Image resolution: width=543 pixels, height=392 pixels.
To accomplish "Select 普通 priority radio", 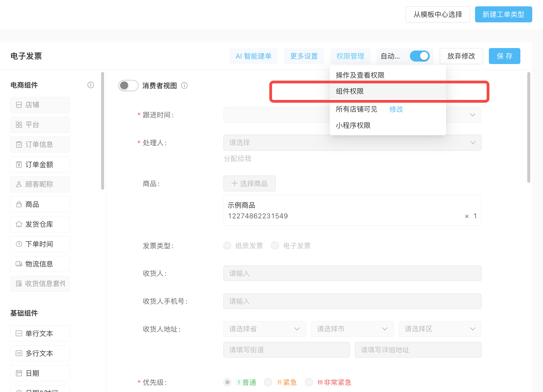I will point(227,382).
